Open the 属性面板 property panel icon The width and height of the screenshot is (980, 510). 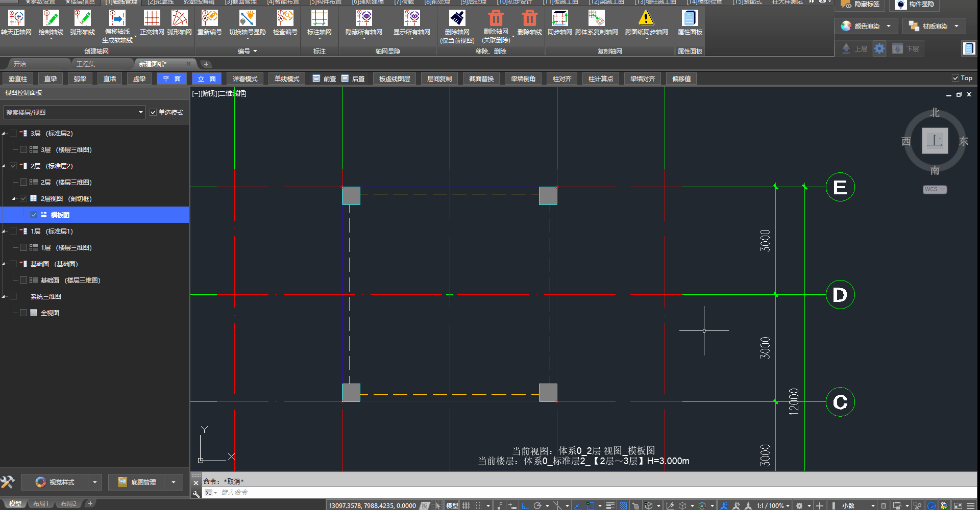(x=690, y=19)
